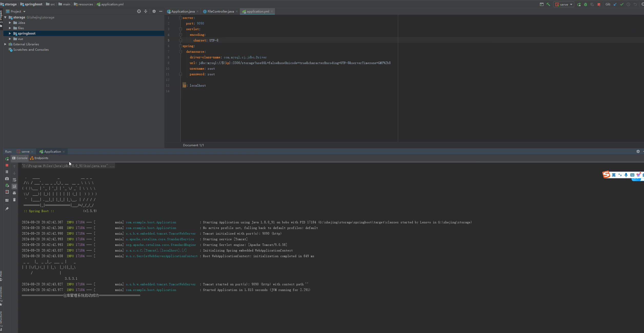Click locate target icon in Project panel
Viewport: 644px width, 333px height.
(139, 11)
